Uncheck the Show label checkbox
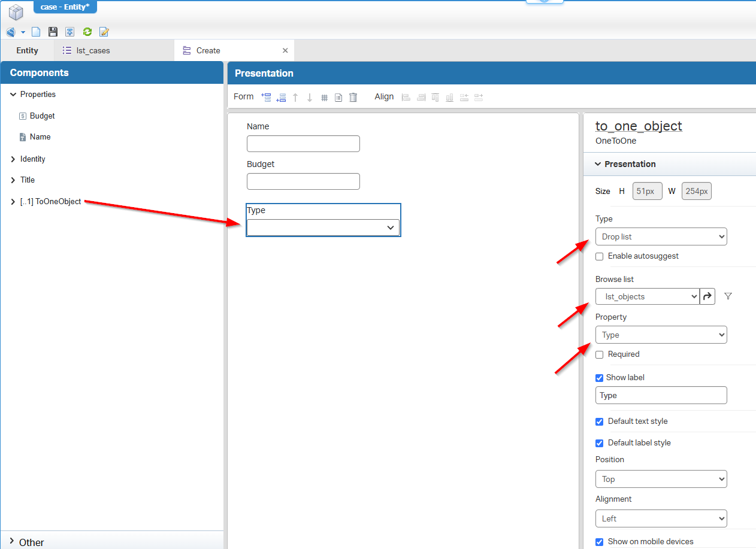 (x=600, y=378)
